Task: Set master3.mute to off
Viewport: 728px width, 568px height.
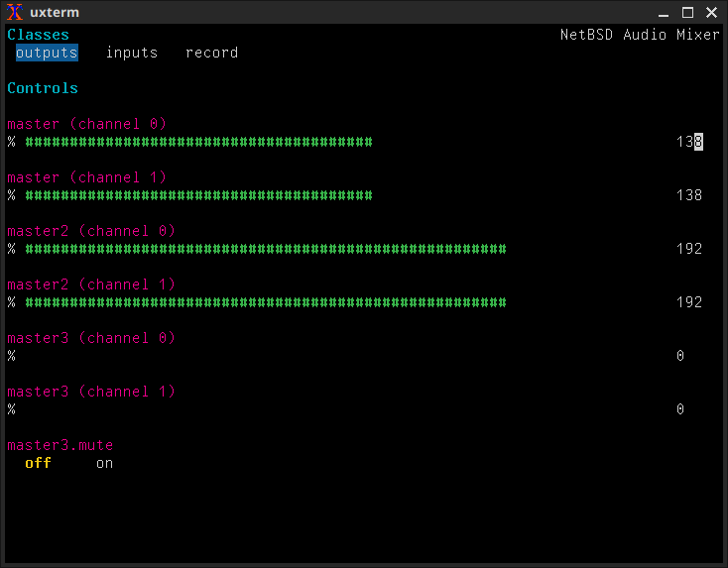Action: [x=38, y=463]
